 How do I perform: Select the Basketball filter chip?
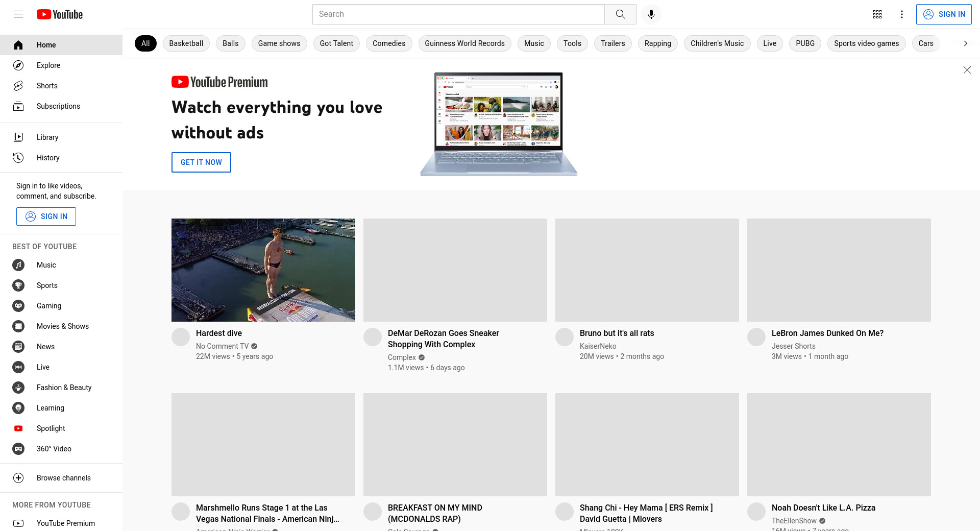point(186,43)
